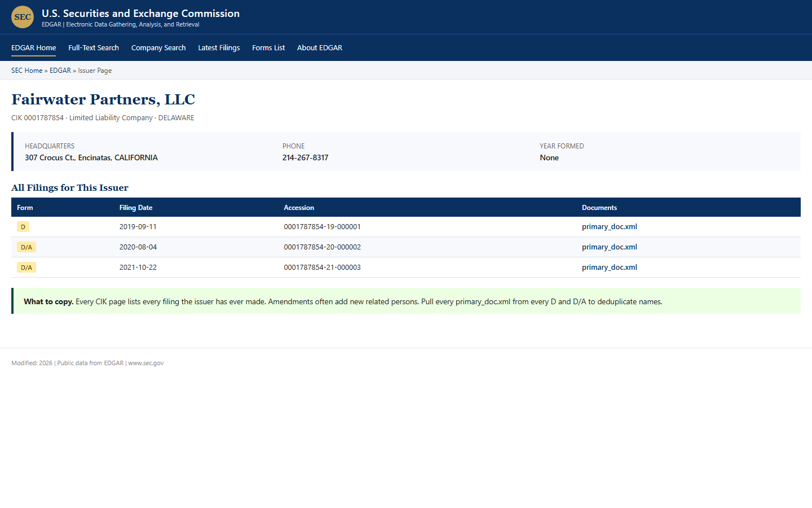Image resolution: width=812 pixels, height=508 pixels.
Task: Select accession number 0001787854-21-000003
Action: pyautogui.click(x=322, y=268)
